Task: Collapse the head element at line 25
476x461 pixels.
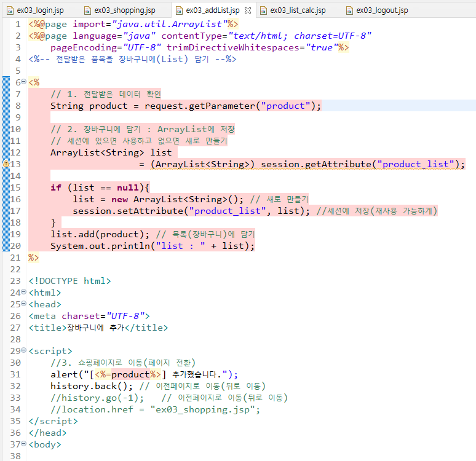Action: 24,304
